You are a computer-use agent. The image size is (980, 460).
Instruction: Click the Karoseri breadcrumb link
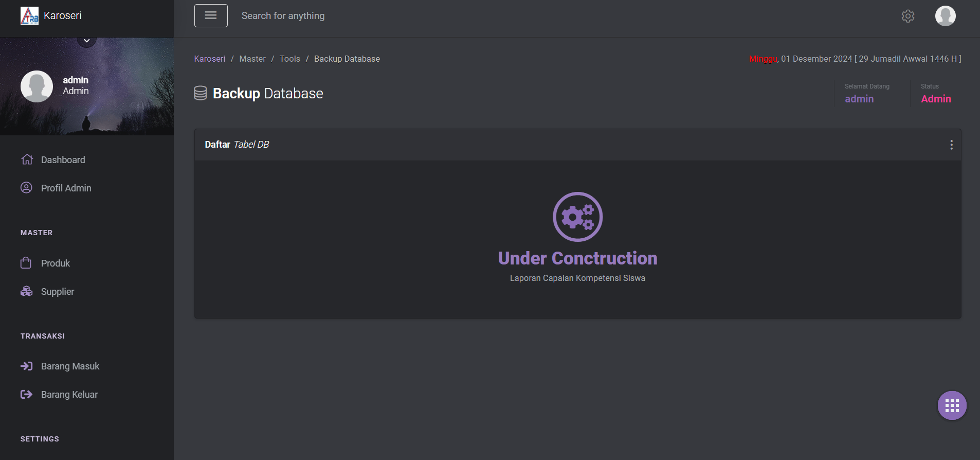(209, 59)
